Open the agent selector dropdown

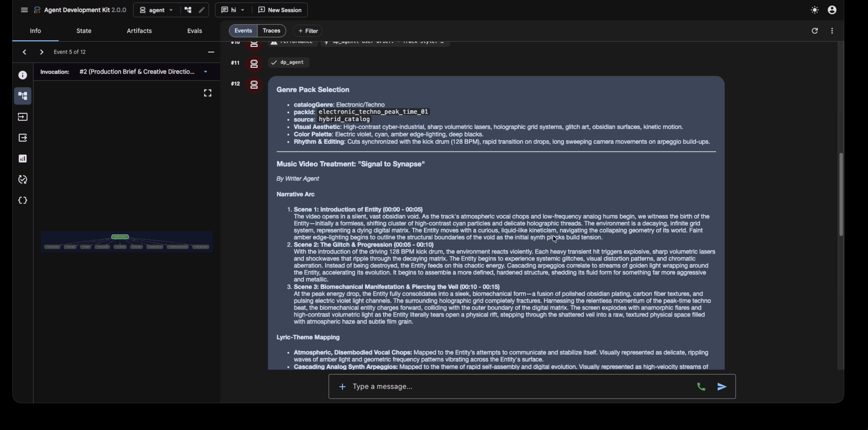point(156,10)
